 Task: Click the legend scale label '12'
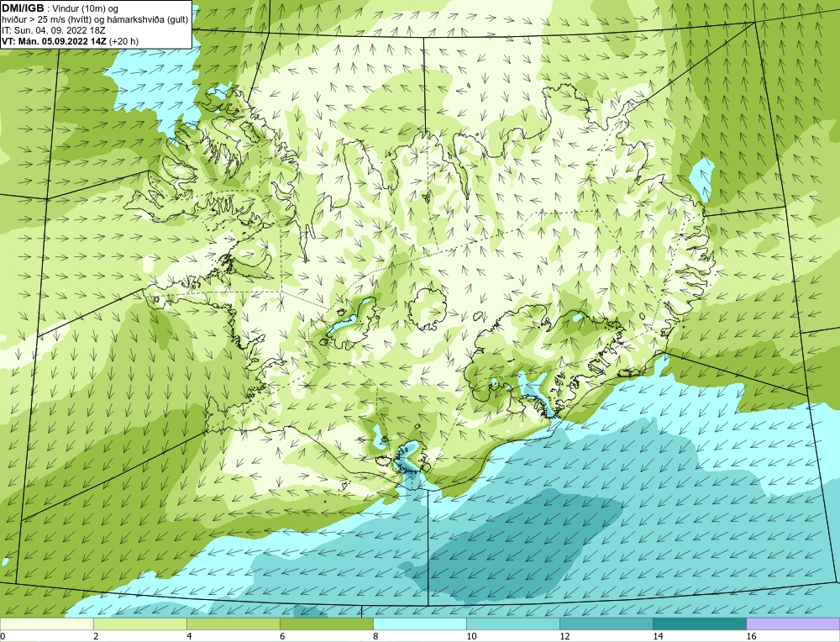(x=564, y=637)
